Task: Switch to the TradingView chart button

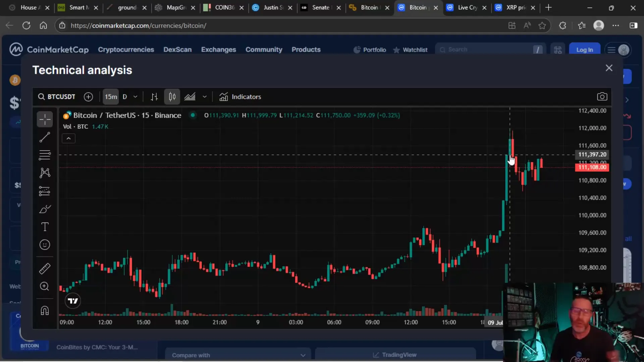Action: [x=395, y=355]
